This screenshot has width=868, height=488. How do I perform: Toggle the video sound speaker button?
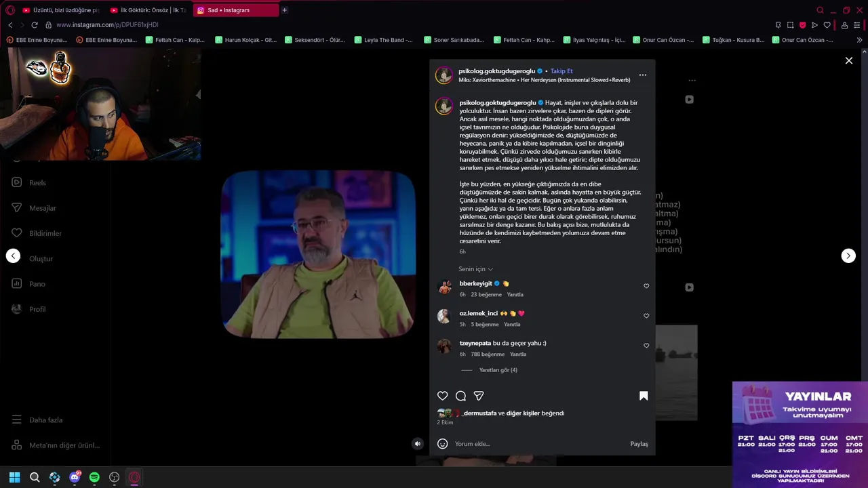(418, 444)
